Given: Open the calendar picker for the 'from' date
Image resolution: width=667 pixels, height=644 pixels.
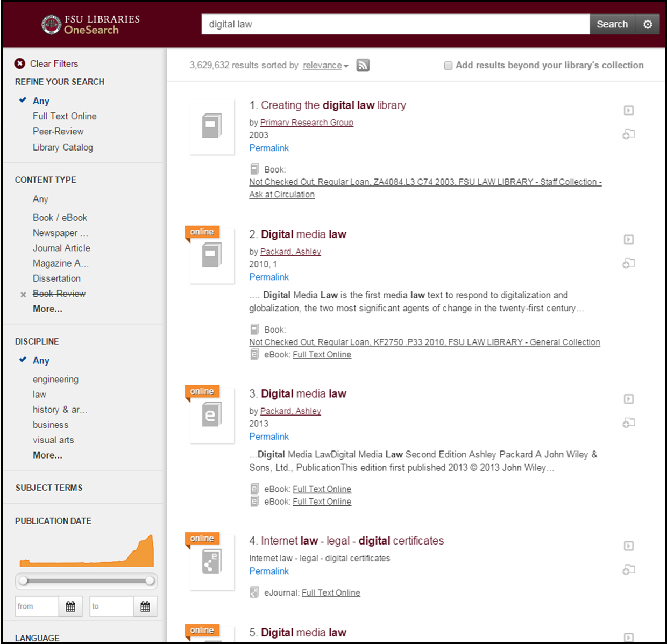Looking at the screenshot, I should [70, 606].
